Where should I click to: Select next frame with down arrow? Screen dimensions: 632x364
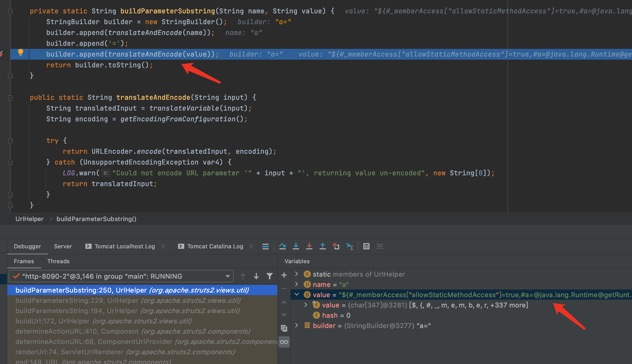pos(256,276)
